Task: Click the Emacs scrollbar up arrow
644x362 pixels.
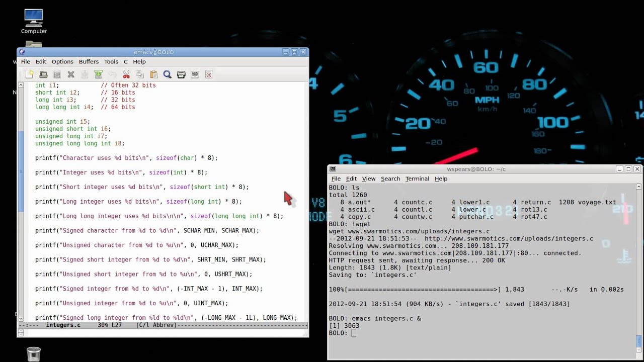Action: [21, 85]
